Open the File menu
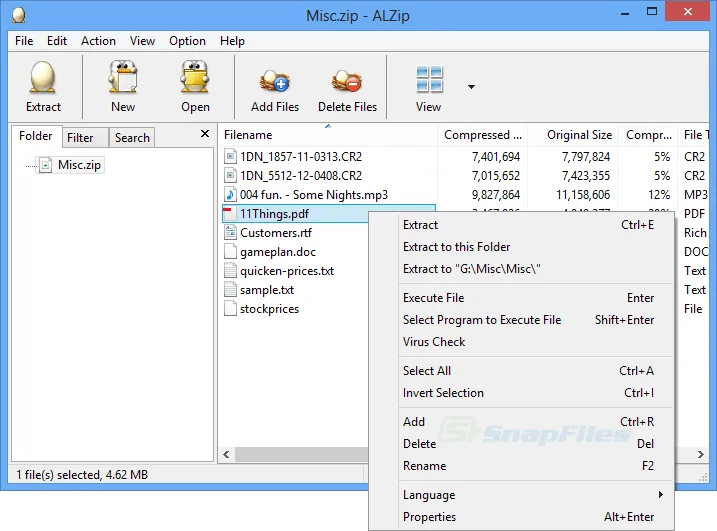The image size is (717, 531). (x=24, y=41)
